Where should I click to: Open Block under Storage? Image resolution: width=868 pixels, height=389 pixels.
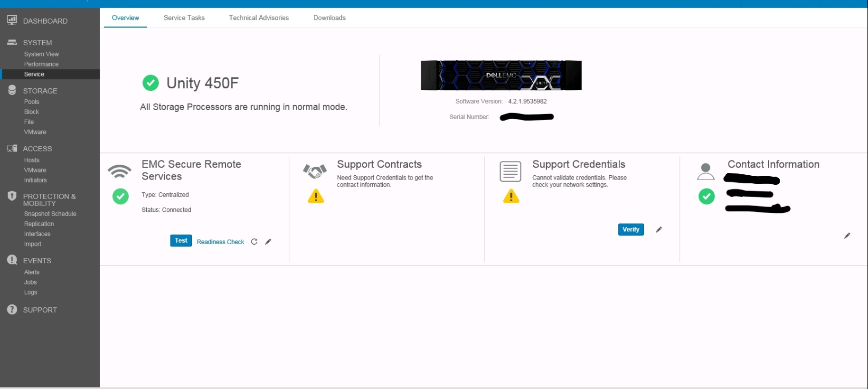point(31,112)
